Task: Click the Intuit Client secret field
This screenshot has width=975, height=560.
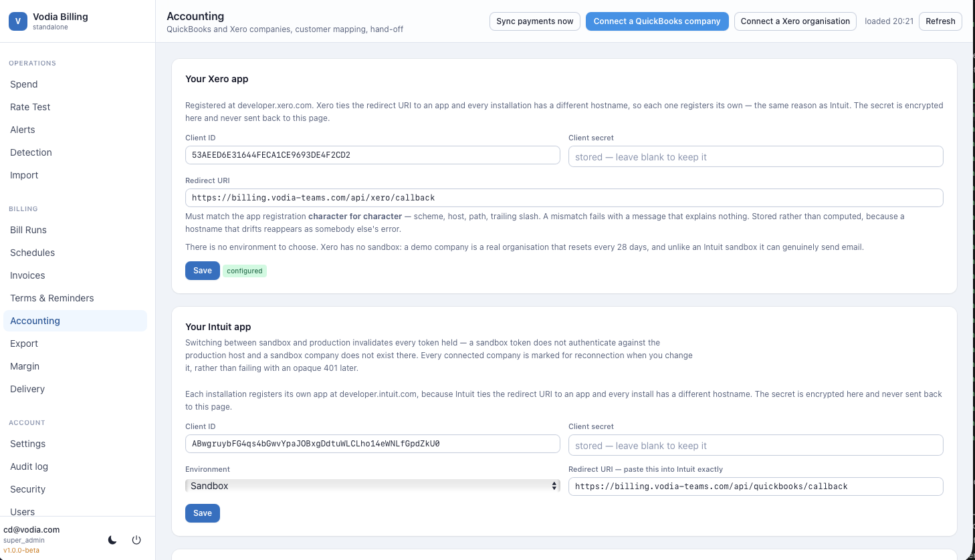Action: 756,445
